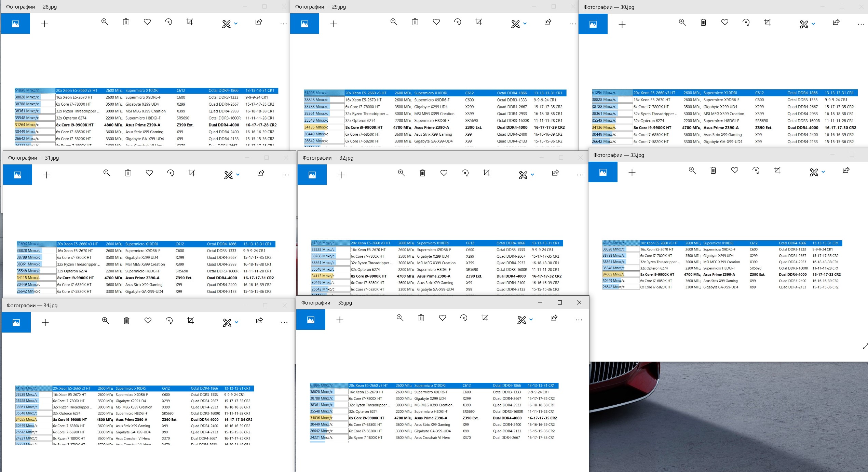This screenshot has height=472, width=868.
Task: Click add to collection plus in 28.jpg window
Action: [x=44, y=24]
